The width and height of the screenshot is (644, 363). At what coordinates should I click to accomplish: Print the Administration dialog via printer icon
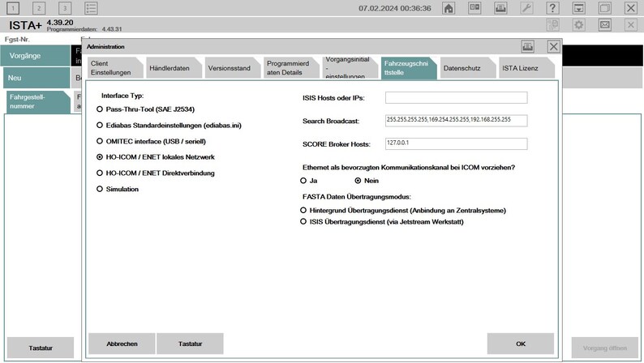(x=528, y=47)
